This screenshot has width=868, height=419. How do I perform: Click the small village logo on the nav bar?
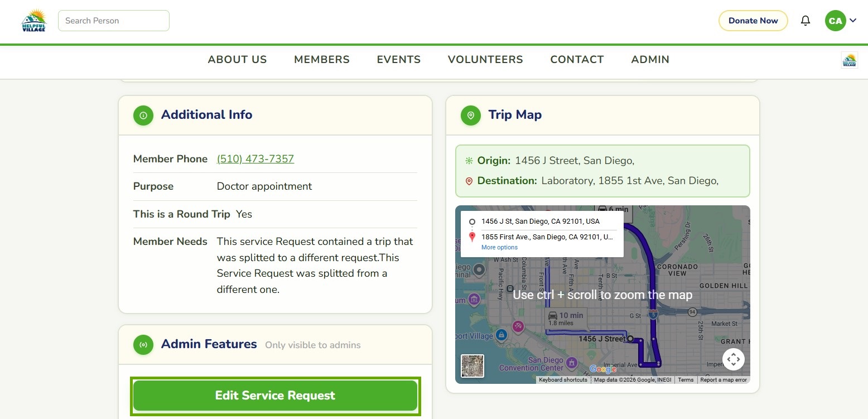849,60
